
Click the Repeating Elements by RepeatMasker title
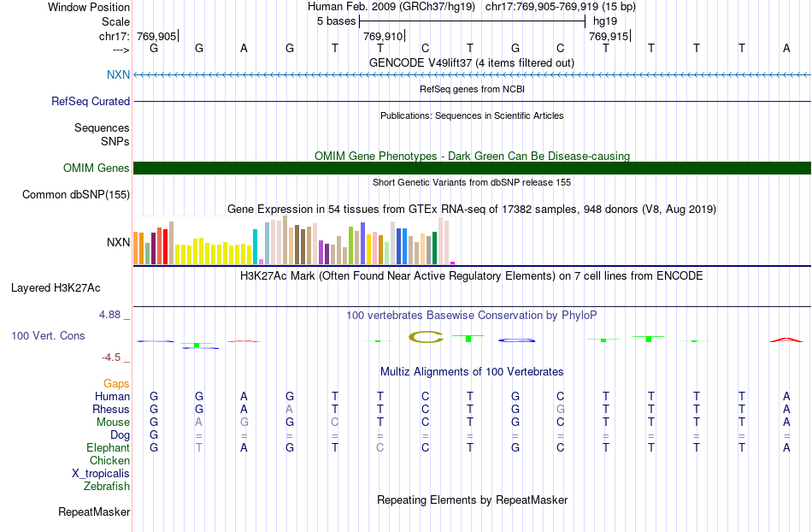(x=473, y=499)
